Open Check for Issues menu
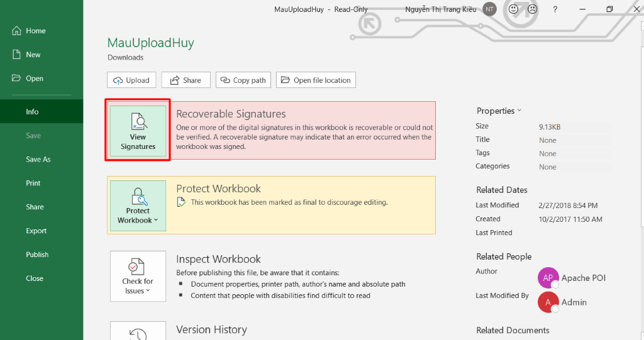 click(x=138, y=276)
